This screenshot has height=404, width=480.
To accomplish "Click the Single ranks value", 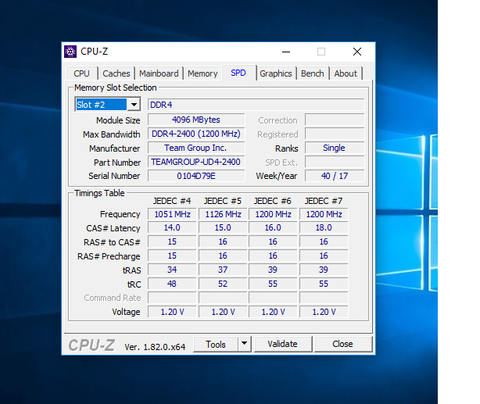I will click(x=334, y=148).
